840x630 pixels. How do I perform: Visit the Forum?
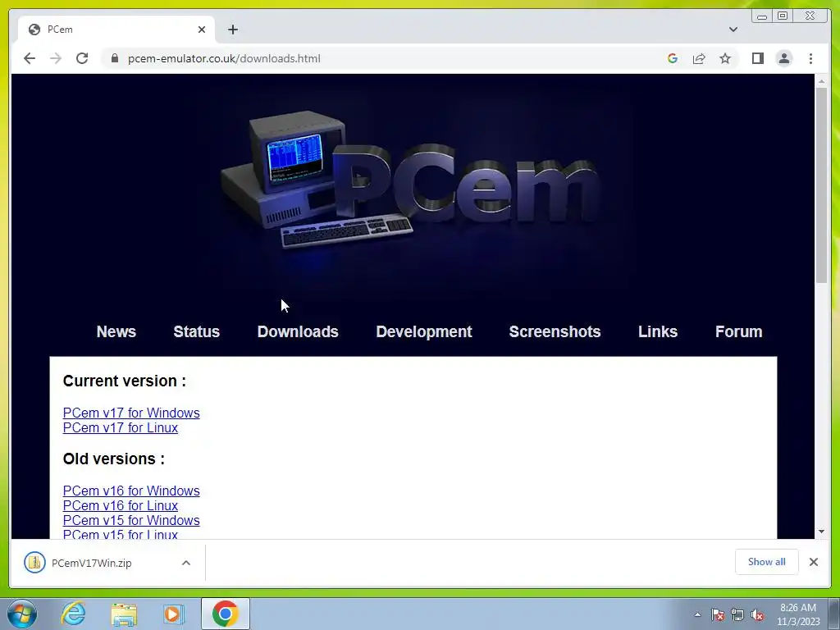739,331
